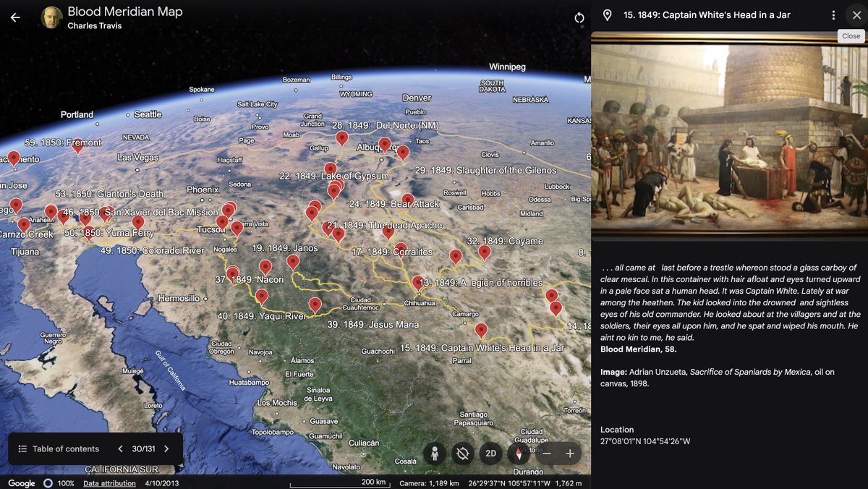
Task: Toggle the 2D map view button
Action: point(491,454)
